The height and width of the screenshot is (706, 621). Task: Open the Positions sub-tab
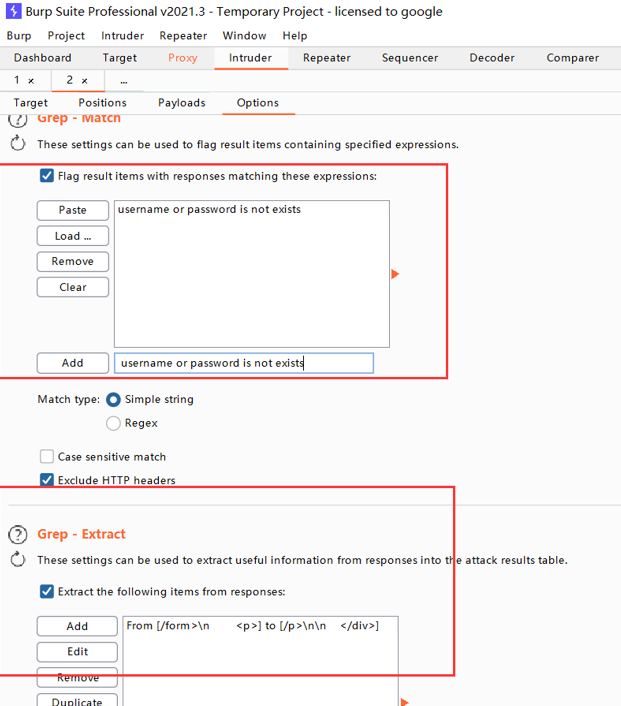coord(103,103)
